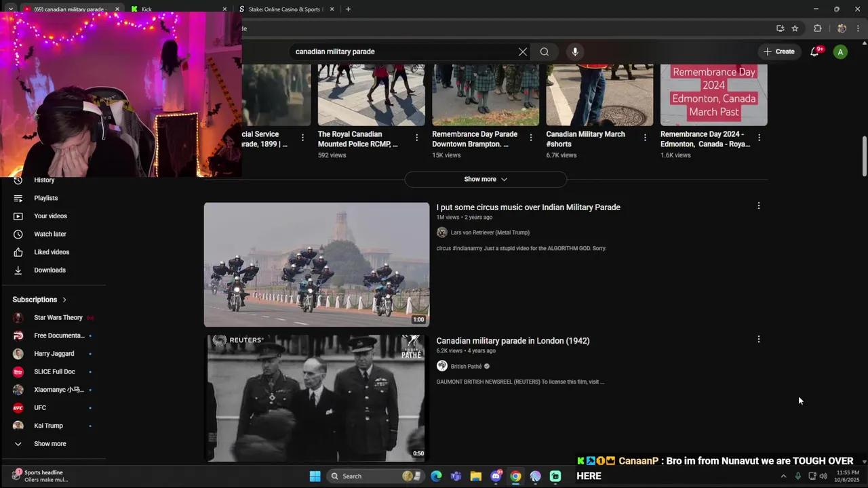The height and width of the screenshot is (488, 868).
Task: Open a new browser tab
Action: pyautogui.click(x=348, y=9)
